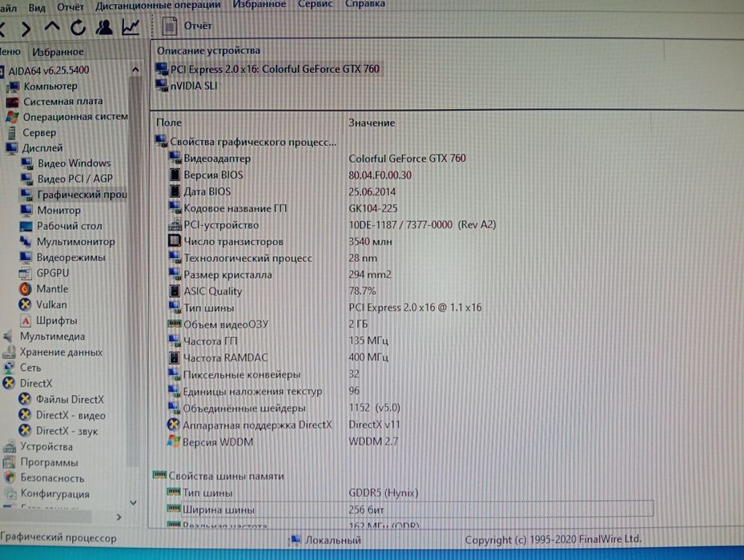Click the Up level arrow icon
This screenshot has width=744, height=560.
(52, 26)
